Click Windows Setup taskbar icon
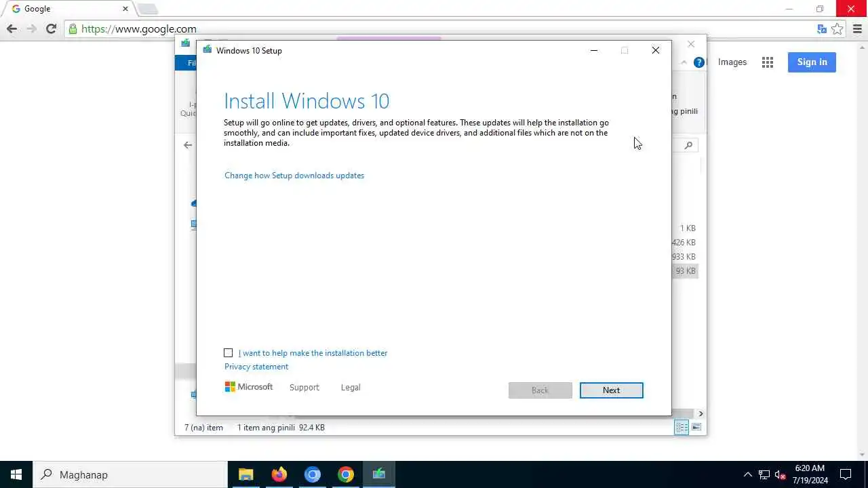Viewport: 868px width, 488px height. (x=378, y=474)
